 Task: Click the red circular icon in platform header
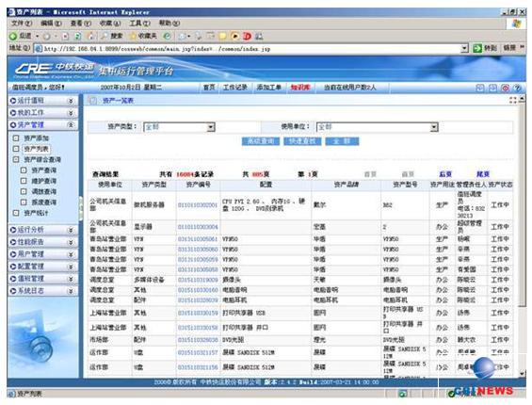505,88
